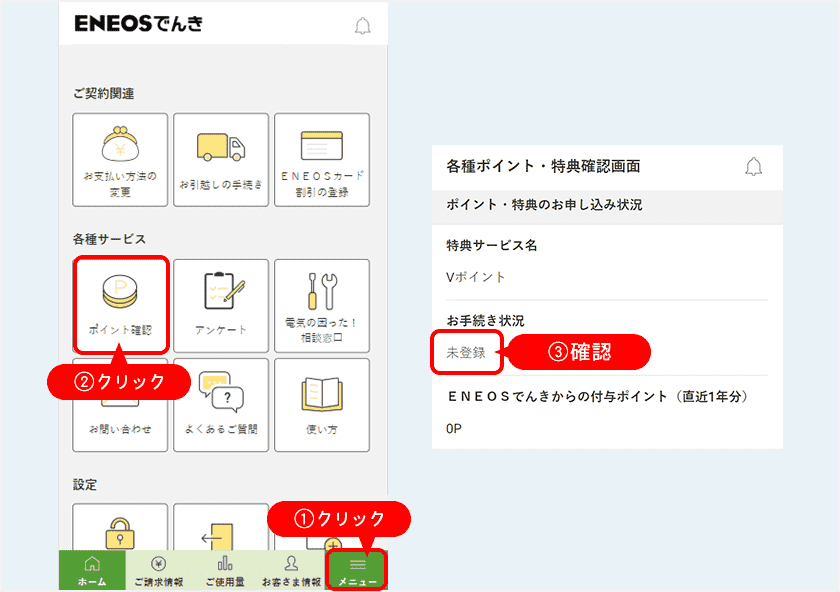Click ポイント・特典のお申し込み状況 heading
The width and height of the screenshot is (840, 592).
point(544,205)
